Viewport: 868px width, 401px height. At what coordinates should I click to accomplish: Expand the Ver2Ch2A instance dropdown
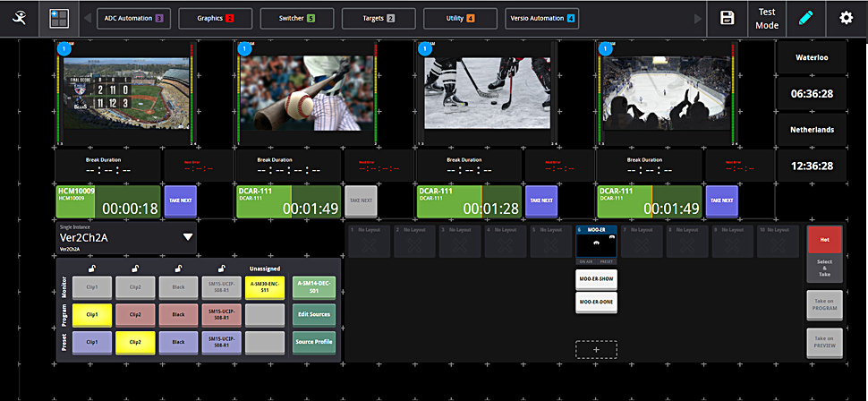[188, 237]
